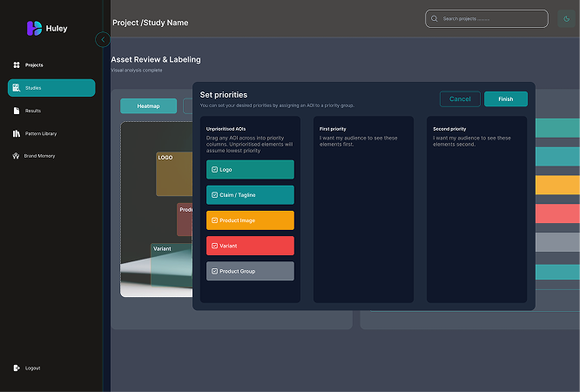
Task: Click the First priority column
Action: (363, 209)
